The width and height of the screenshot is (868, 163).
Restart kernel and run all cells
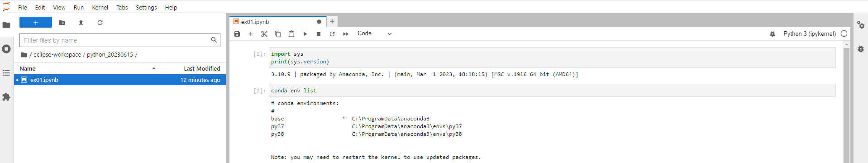pyautogui.click(x=346, y=34)
